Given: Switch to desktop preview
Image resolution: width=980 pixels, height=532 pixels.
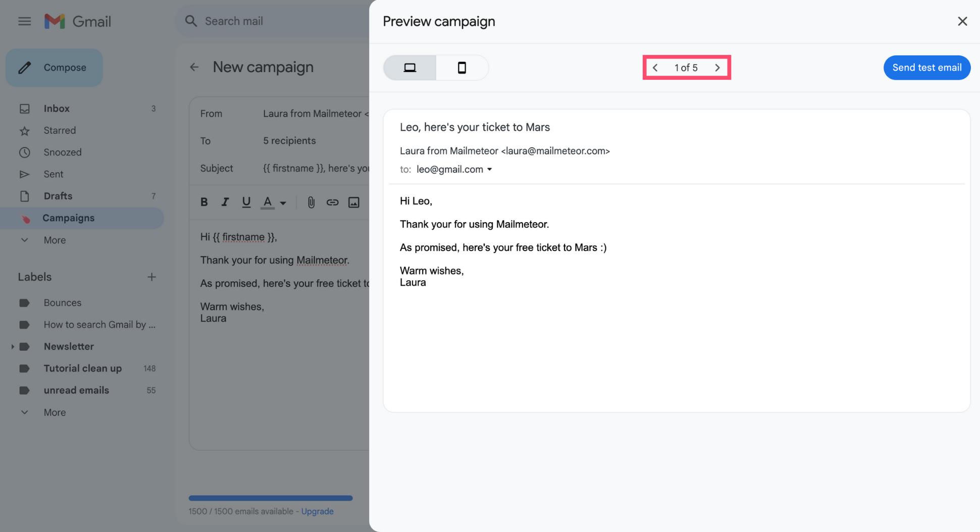Looking at the screenshot, I should pyautogui.click(x=410, y=68).
